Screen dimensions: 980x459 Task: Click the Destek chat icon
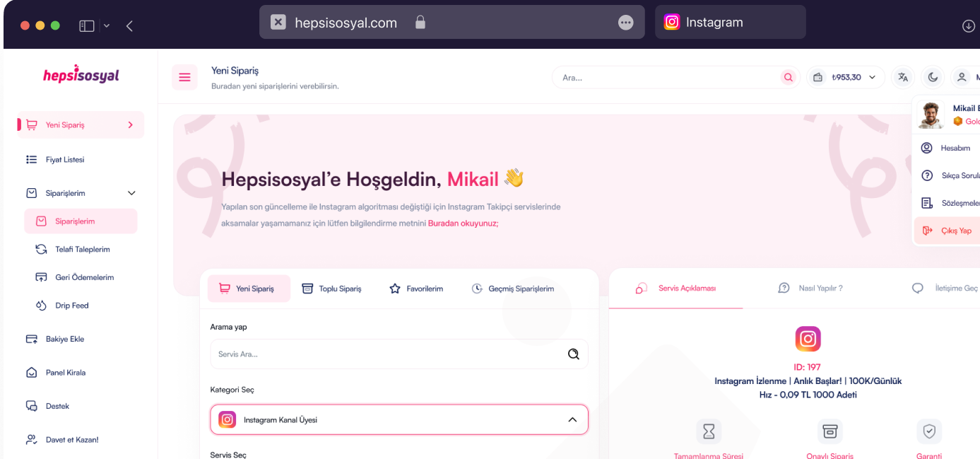tap(31, 406)
